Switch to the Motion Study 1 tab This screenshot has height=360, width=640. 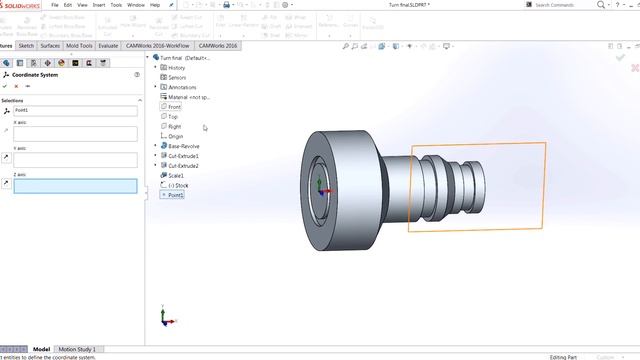pyautogui.click(x=77, y=349)
